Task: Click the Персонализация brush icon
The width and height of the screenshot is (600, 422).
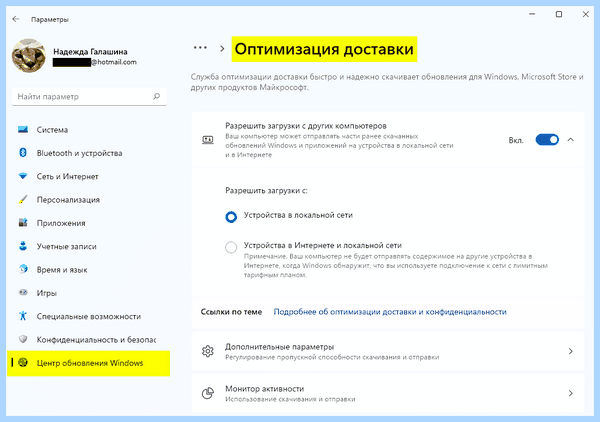Action: [x=23, y=199]
